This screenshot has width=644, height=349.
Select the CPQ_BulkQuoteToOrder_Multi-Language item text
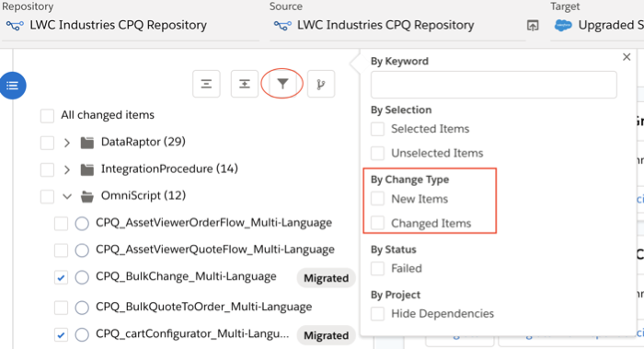[203, 307]
